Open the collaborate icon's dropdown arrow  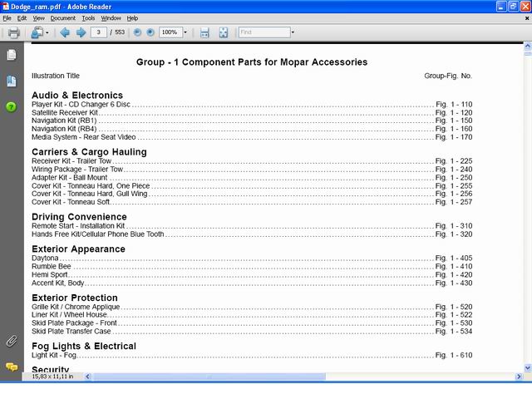[47, 32]
